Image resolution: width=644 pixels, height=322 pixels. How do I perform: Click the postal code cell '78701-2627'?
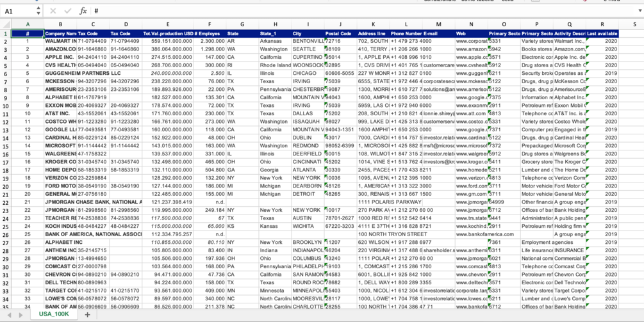tap(340, 218)
